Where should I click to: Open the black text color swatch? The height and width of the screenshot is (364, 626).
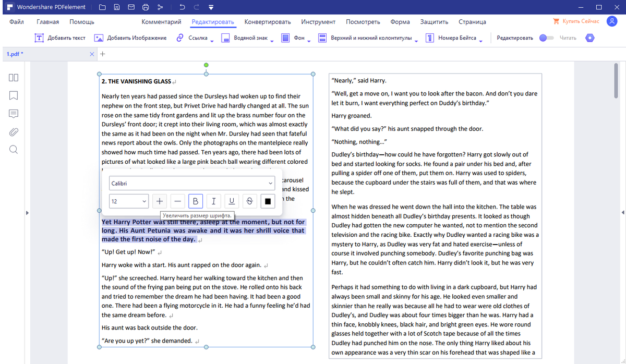[x=268, y=201]
